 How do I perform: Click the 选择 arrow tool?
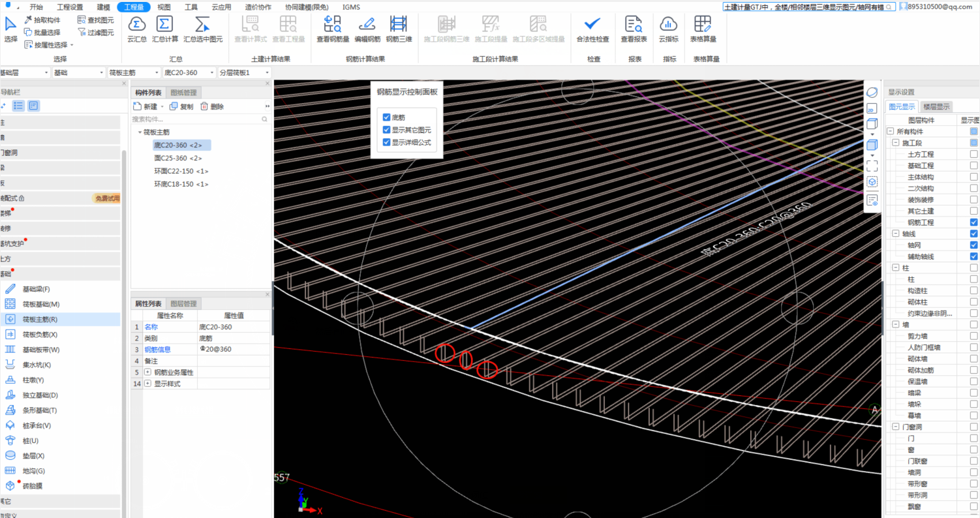(x=10, y=30)
